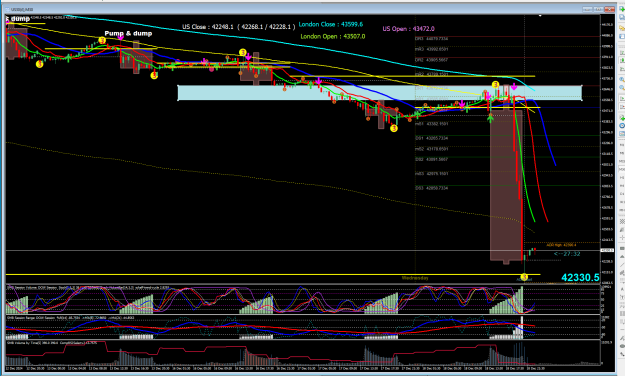Select the M5 timeframe button
The height and width of the screenshot is (376, 625).
[622, 153]
